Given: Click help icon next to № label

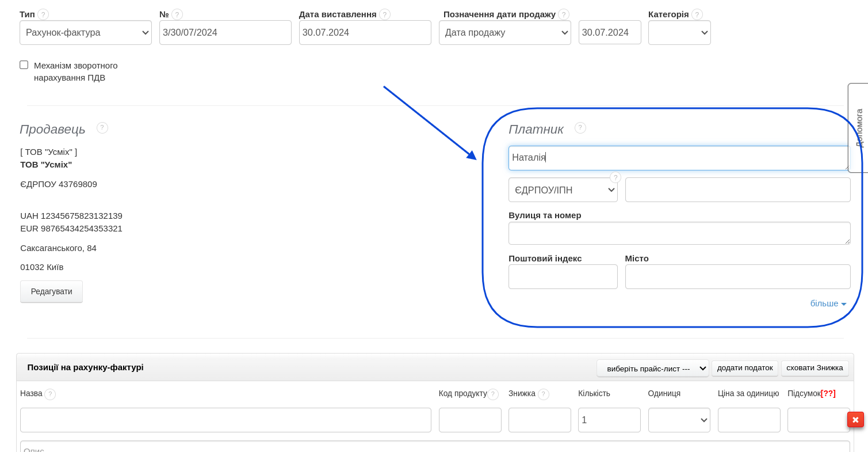Looking at the screenshot, I should click(177, 14).
